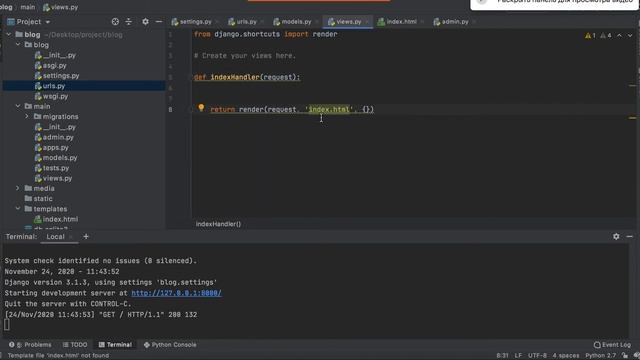Screen dimensions: 640x360
Task: Open Event Log from status bar
Action: pos(612,345)
